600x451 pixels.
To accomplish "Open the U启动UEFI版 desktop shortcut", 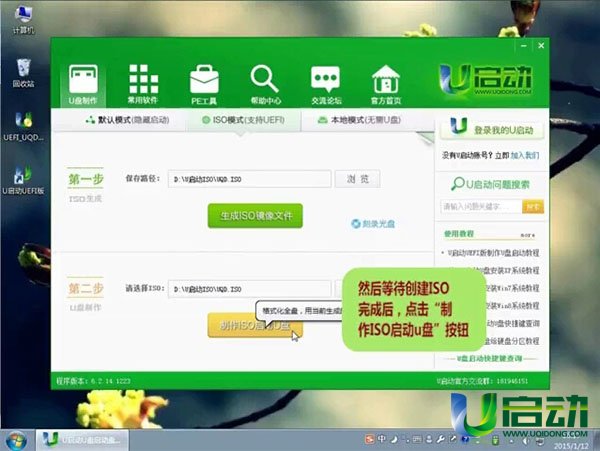I will (23, 180).
